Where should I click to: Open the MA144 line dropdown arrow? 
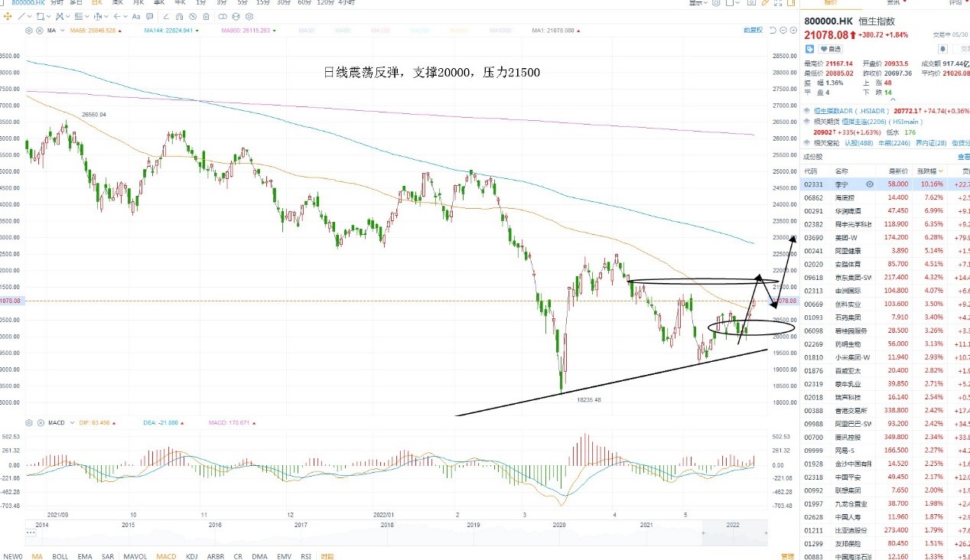coord(197,31)
